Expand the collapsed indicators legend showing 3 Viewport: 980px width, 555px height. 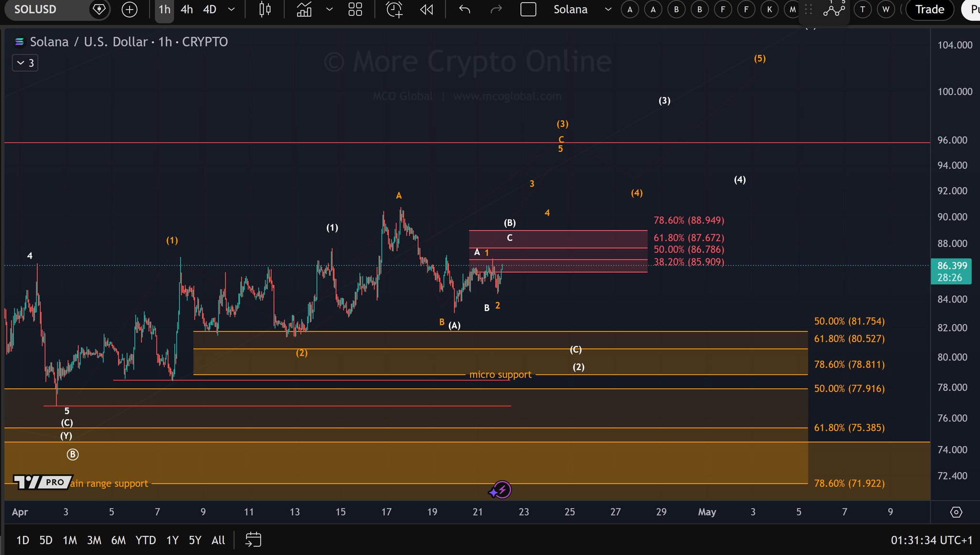tap(25, 63)
